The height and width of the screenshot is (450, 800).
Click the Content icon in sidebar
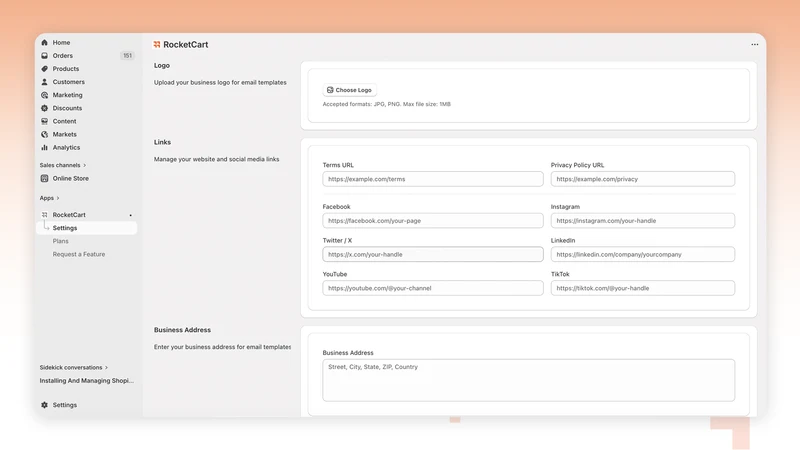click(x=44, y=121)
